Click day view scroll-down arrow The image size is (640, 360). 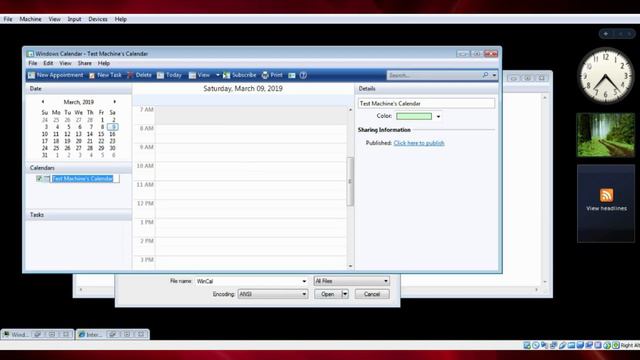coord(350,266)
